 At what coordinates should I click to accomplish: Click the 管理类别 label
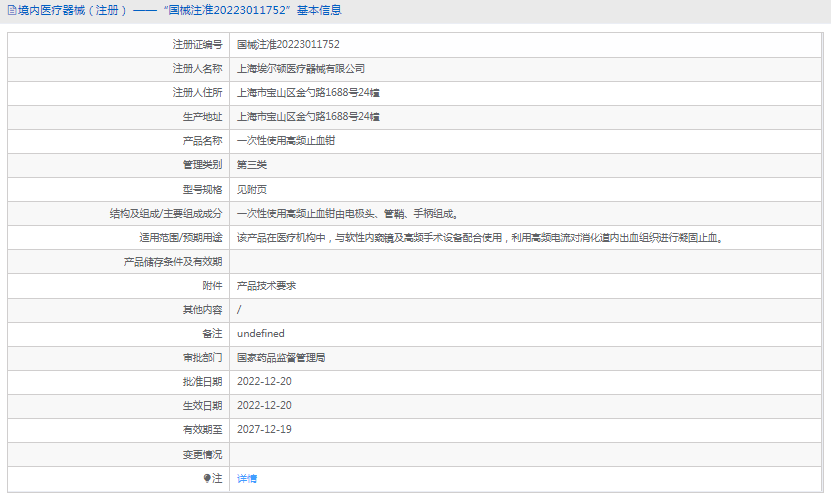(x=202, y=165)
